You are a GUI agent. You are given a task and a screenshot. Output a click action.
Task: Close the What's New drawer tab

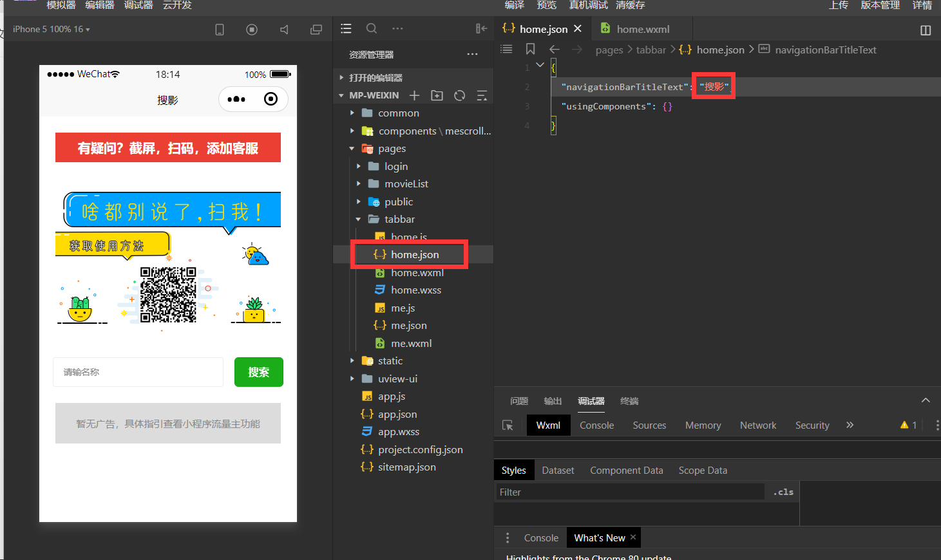click(x=633, y=537)
